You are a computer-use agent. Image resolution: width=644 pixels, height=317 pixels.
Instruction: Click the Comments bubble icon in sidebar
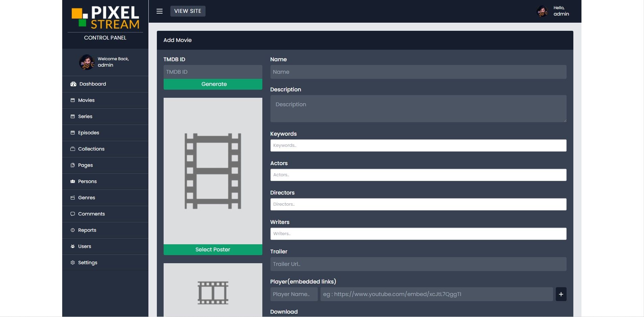tap(72, 214)
